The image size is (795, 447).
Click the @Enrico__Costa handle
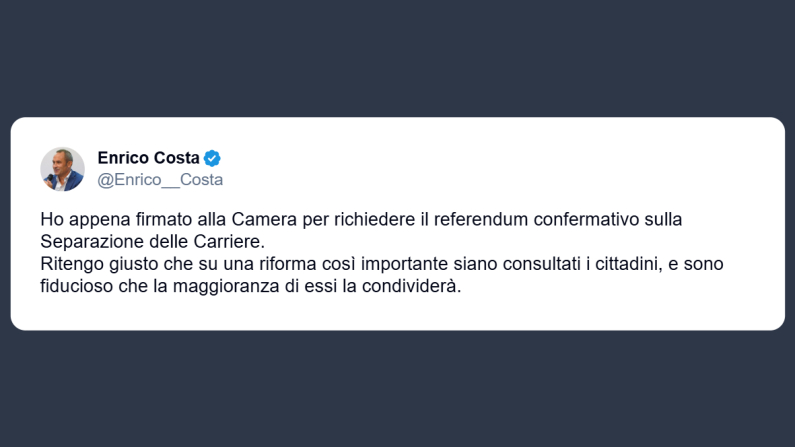[x=160, y=180]
